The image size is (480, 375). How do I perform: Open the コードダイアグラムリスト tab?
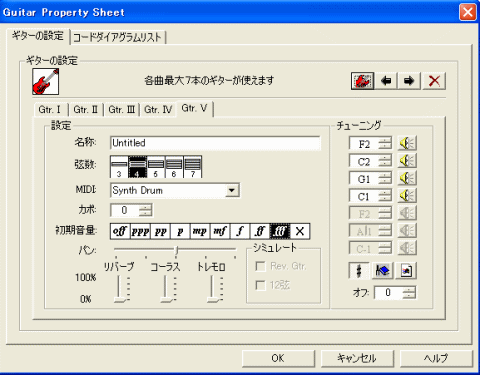coord(118,37)
